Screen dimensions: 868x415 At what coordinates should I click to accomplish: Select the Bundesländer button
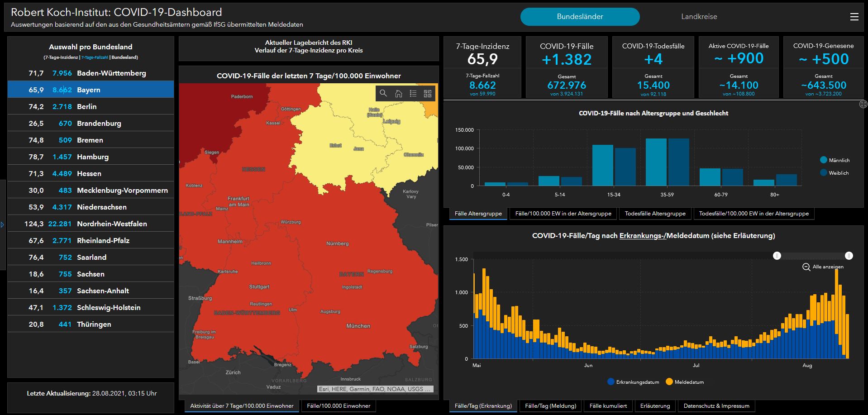coord(580,17)
